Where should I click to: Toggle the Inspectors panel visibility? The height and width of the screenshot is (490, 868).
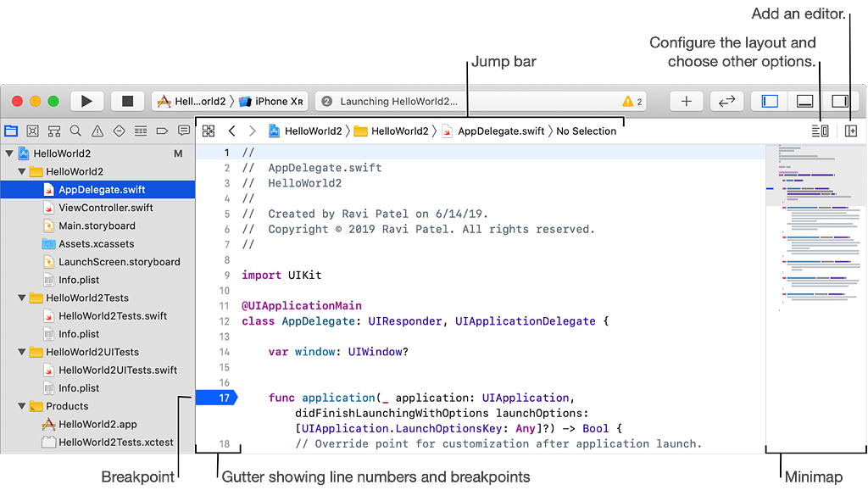pos(839,102)
